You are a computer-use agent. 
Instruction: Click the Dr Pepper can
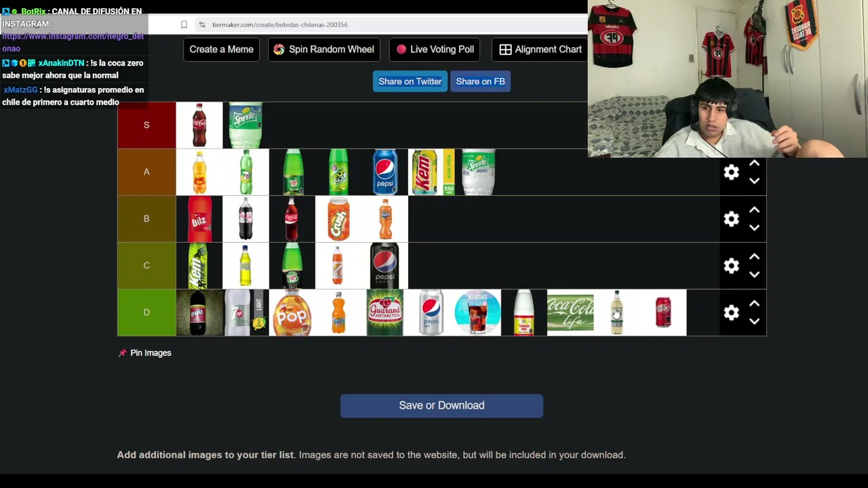click(663, 312)
